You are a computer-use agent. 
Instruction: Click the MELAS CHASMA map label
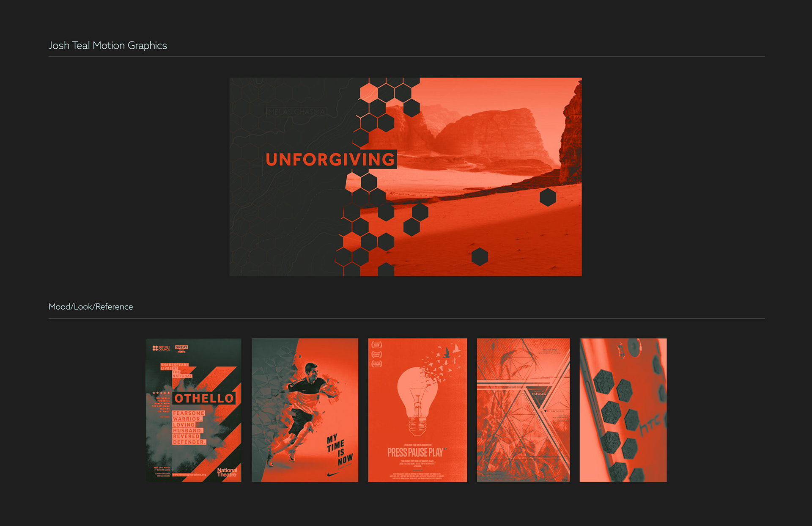pyautogui.click(x=296, y=112)
